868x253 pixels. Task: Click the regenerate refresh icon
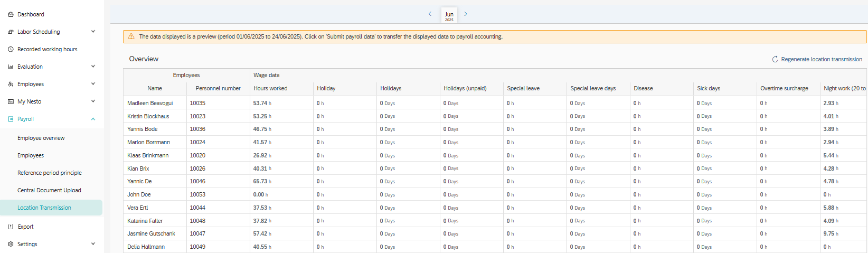[x=775, y=60]
